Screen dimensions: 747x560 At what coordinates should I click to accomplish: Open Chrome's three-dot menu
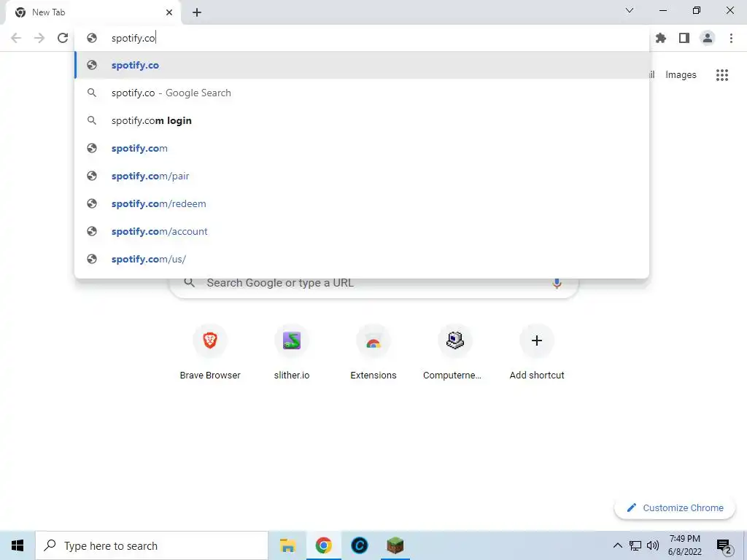(731, 38)
